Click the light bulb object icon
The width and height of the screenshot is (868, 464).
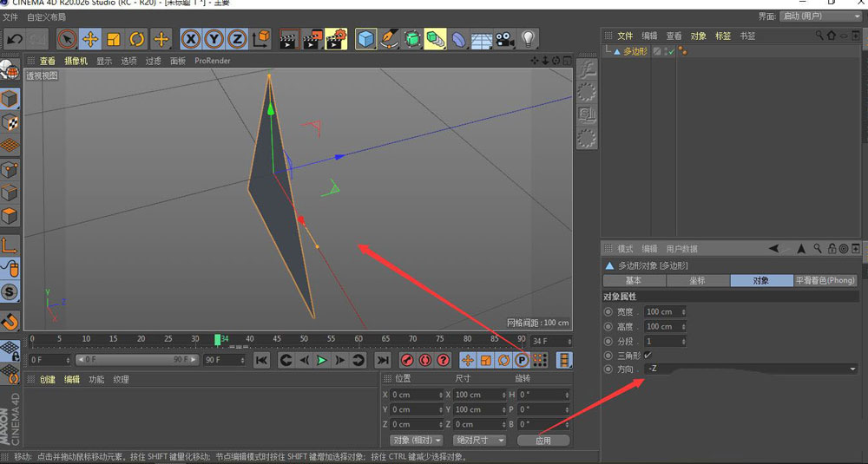pos(529,39)
